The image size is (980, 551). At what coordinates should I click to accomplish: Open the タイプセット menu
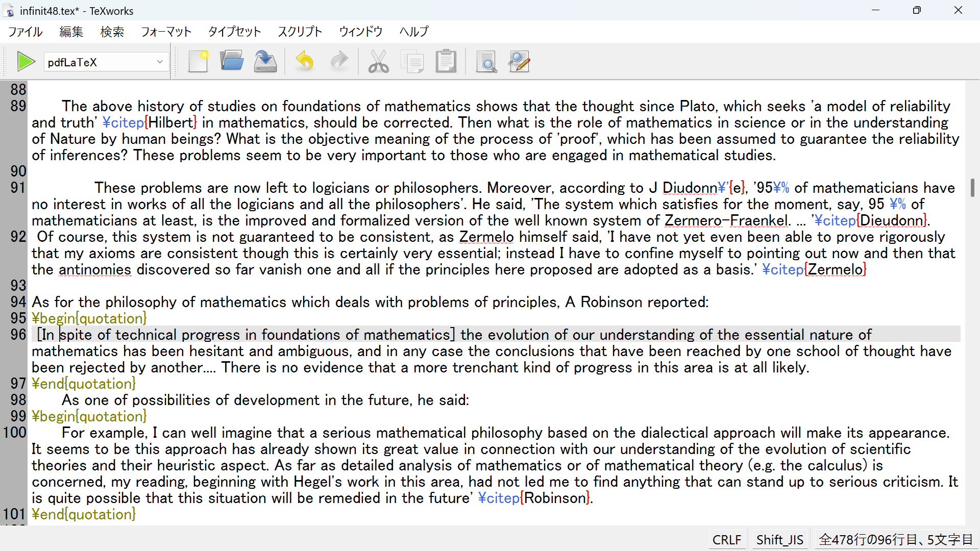pos(234,32)
